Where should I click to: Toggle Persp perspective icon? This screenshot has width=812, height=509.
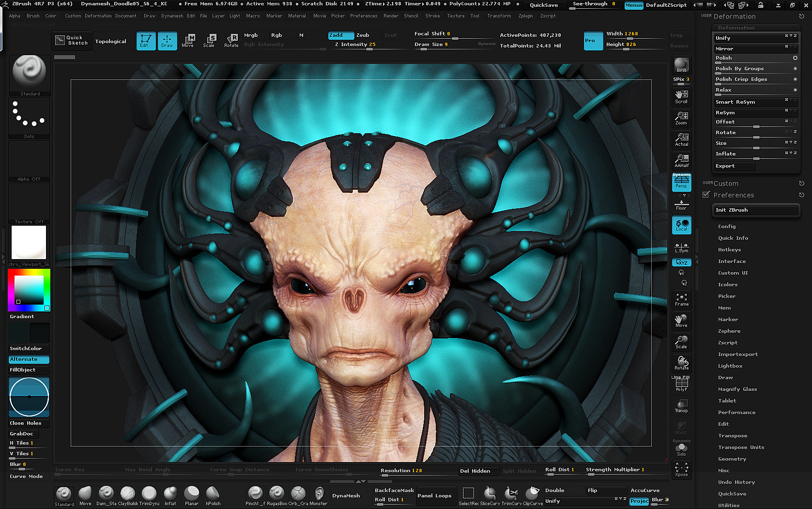(681, 182)
